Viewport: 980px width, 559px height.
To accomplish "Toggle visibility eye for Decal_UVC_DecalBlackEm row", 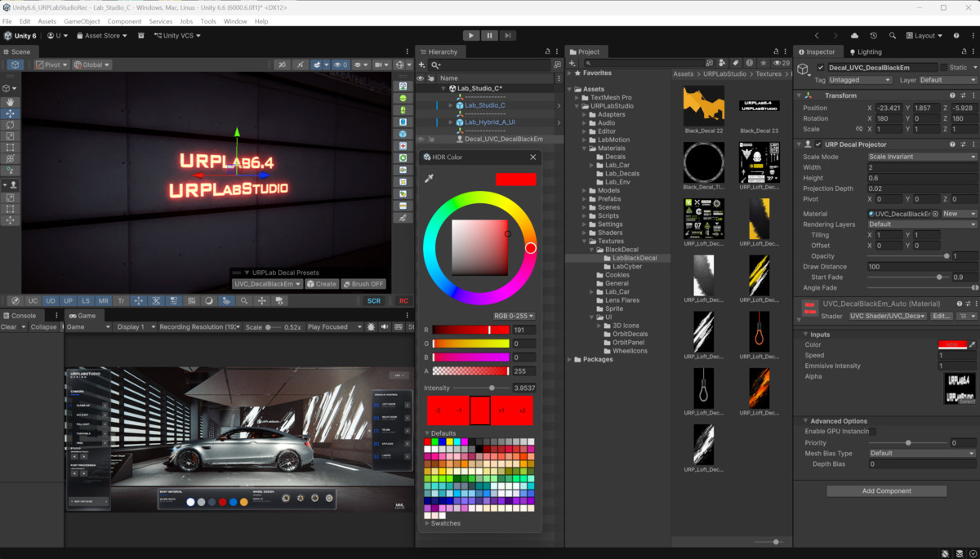I will coord(421,140).
